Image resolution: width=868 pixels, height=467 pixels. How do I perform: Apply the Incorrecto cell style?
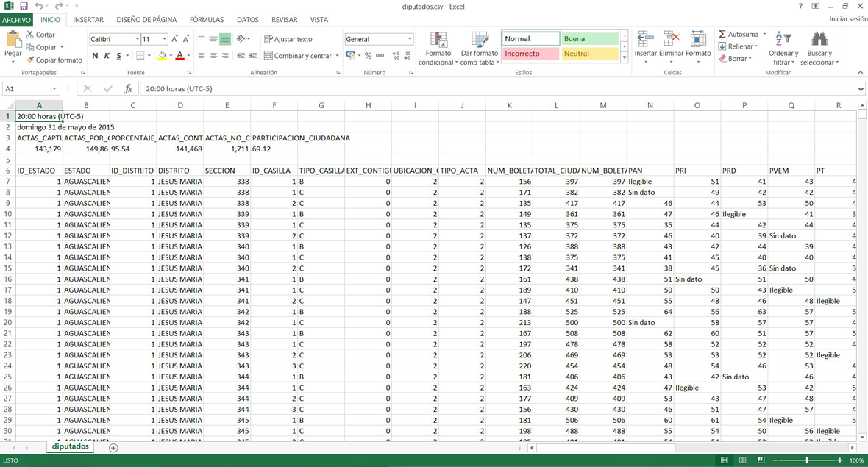click(530, 54)
